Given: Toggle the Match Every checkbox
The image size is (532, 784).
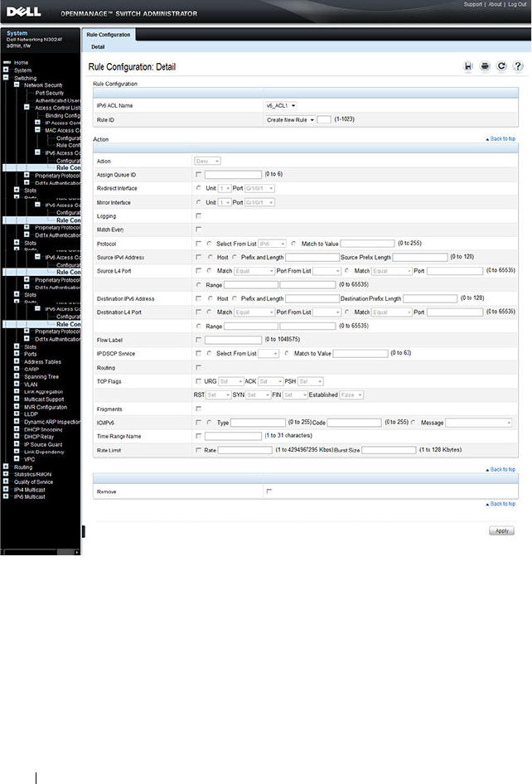Looking at the screenshot, I should (x=199, y=230).
